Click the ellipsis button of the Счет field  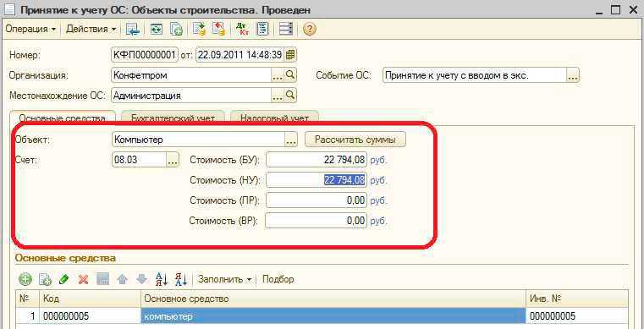pos(173,160)
